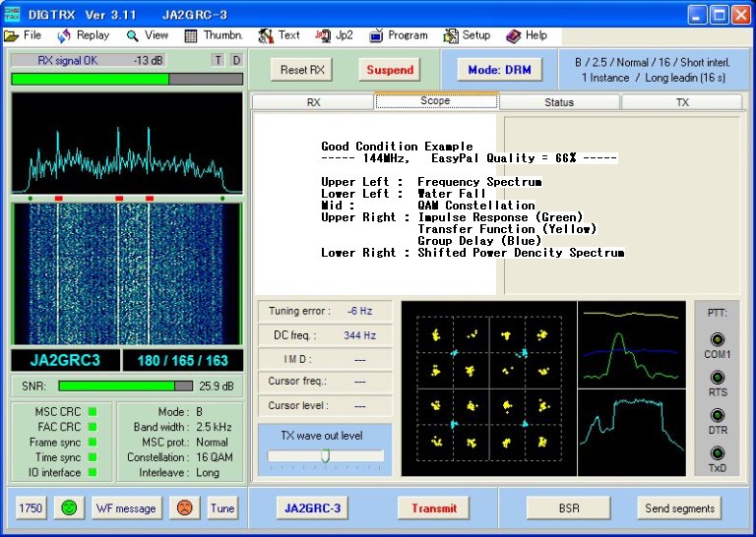This screenshot has height=537, width=756.
Task: Click the View magnifier icon
Action: (x=133, y=36)
